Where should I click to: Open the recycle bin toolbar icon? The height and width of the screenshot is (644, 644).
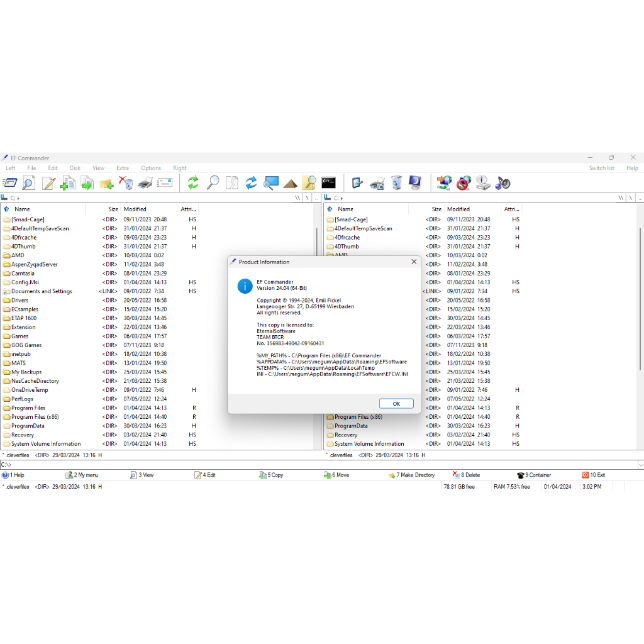click(396, 183)
